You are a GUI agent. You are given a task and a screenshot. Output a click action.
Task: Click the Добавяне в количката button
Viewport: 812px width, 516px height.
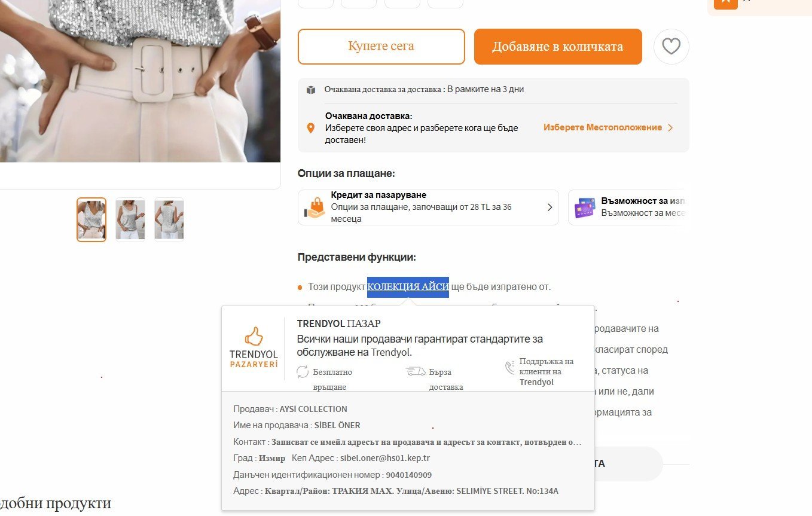(558, 47)
